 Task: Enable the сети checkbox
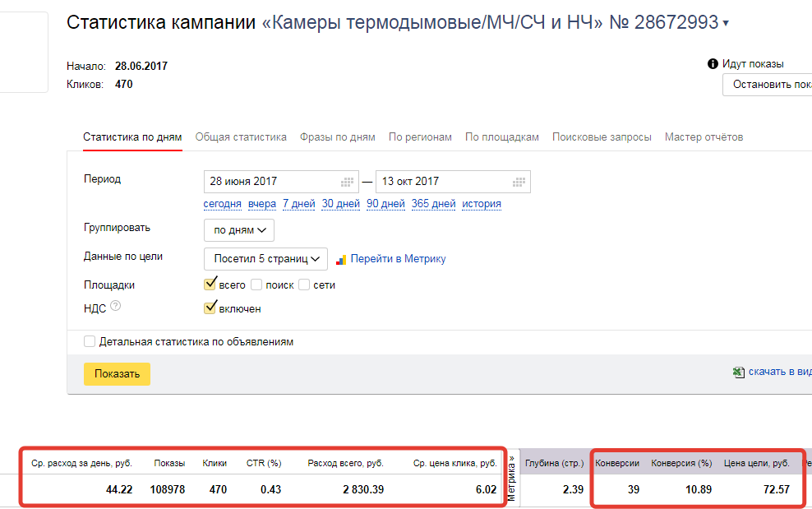click(x=304, y=285)
